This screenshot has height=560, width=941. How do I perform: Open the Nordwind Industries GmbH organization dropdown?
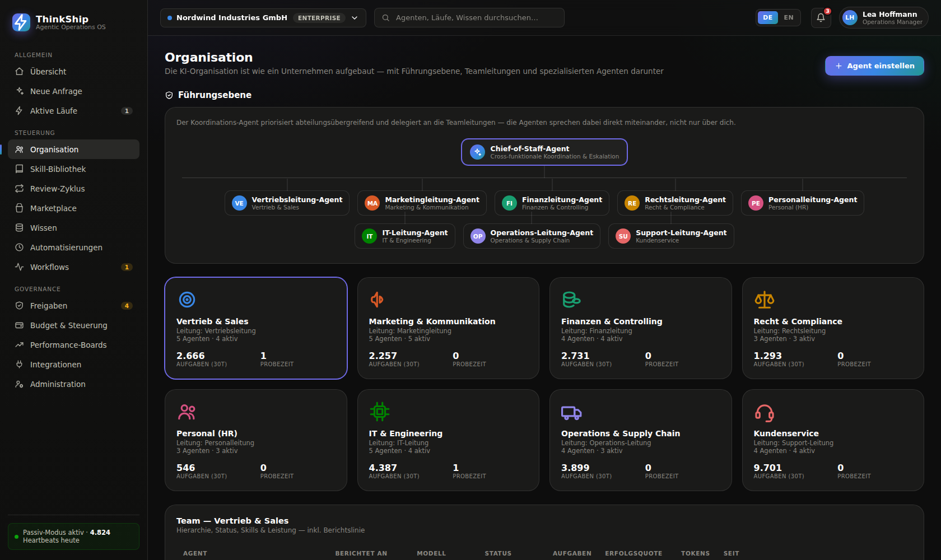click(x=263, y=18)
